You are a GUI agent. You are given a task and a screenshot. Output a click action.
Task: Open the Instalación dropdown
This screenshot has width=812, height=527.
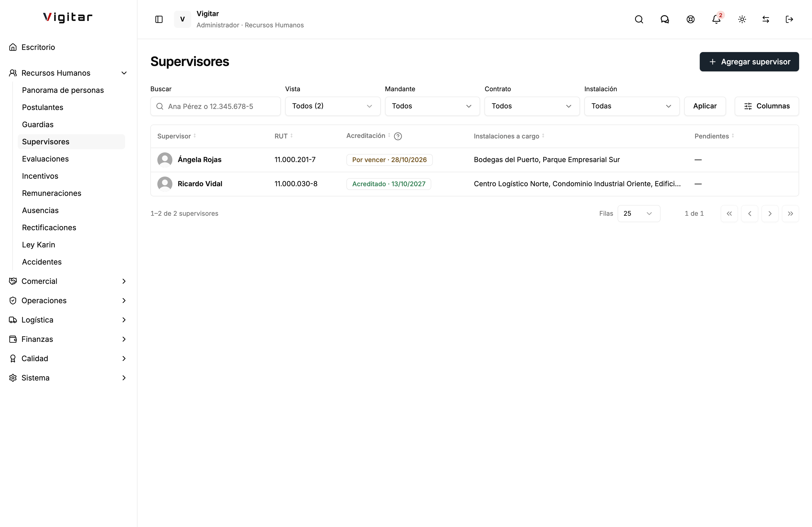(632, 106)
